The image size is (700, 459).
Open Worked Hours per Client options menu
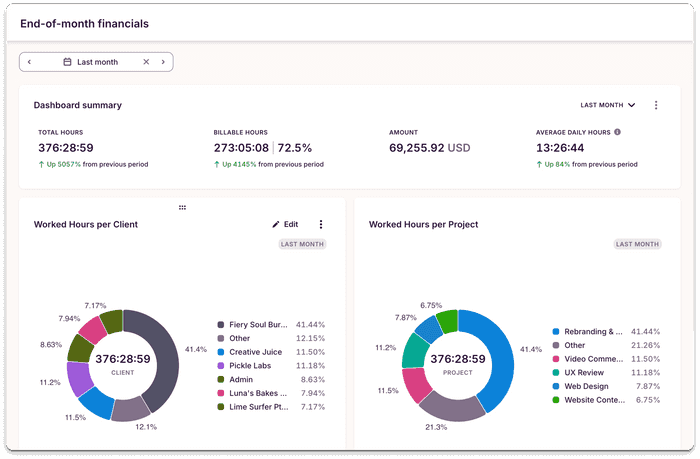tap(321, 225)
